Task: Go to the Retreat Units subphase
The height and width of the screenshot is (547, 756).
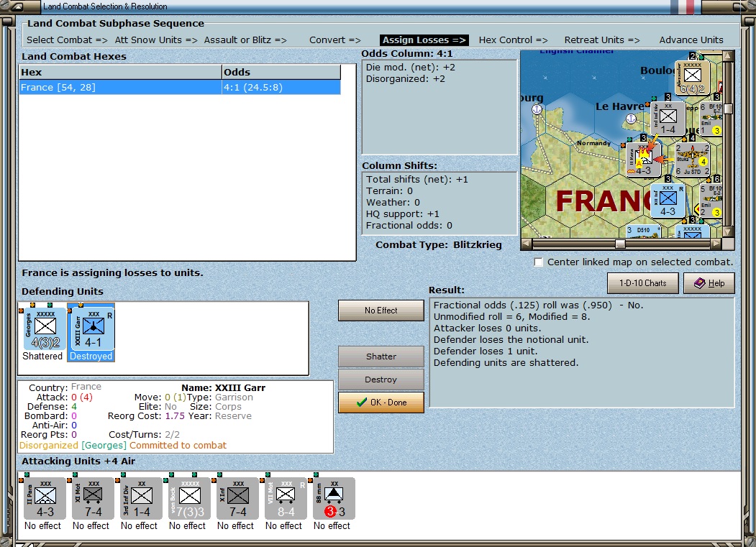Action: click(601, 40)
